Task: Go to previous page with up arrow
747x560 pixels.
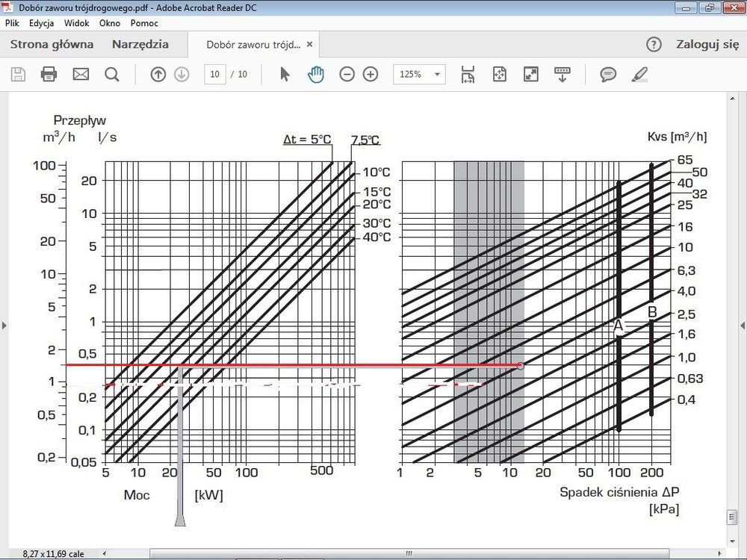Action: click(158, 74)
